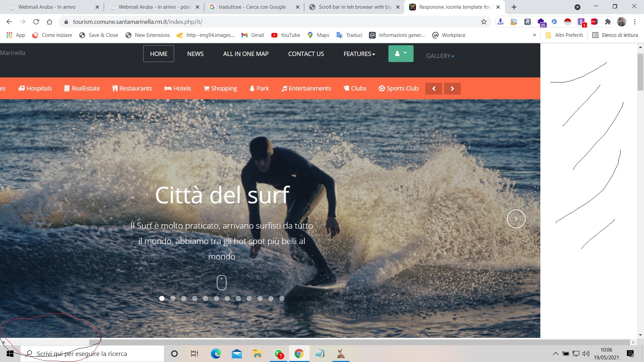Click the home icon in browser toolbar
Viewport: 644px width, 362px height.
(x=49, y=22)
